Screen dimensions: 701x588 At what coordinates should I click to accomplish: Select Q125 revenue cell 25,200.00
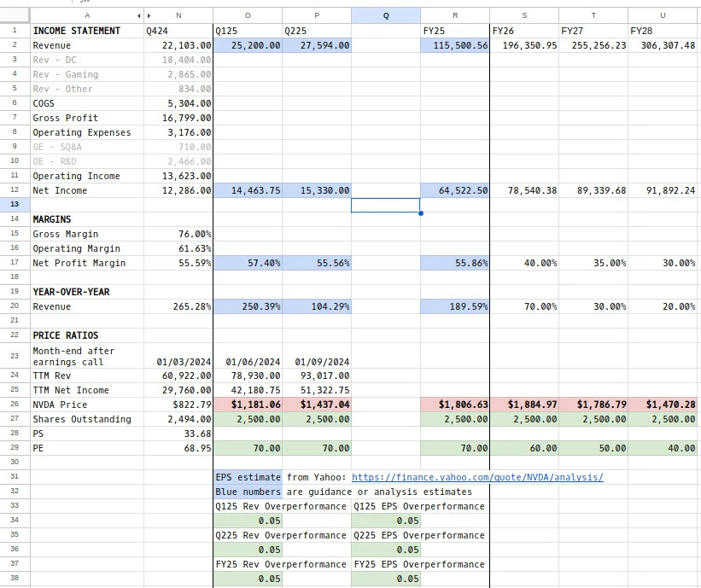coord(248,45)
